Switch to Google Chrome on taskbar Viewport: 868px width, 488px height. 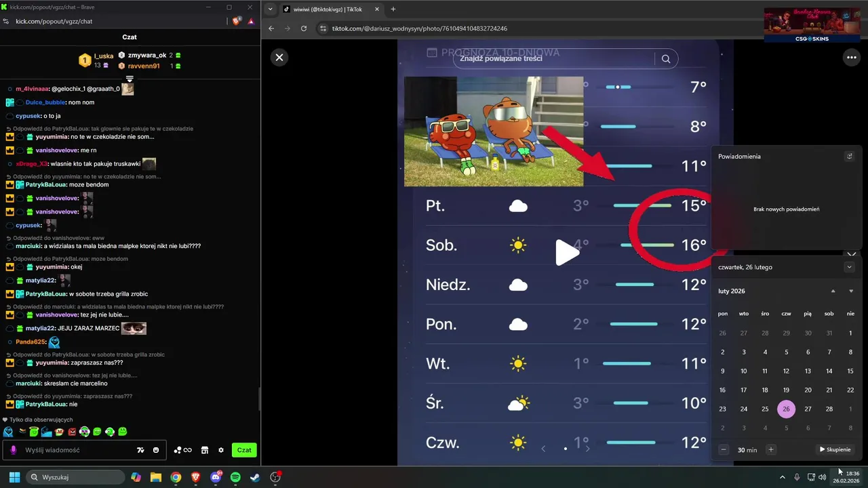176,477
